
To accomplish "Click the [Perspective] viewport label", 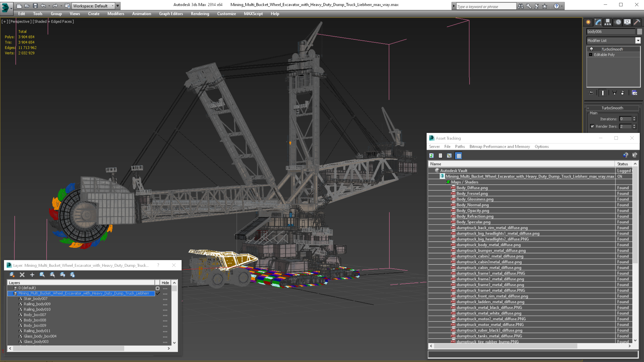I will pos(20,21).
